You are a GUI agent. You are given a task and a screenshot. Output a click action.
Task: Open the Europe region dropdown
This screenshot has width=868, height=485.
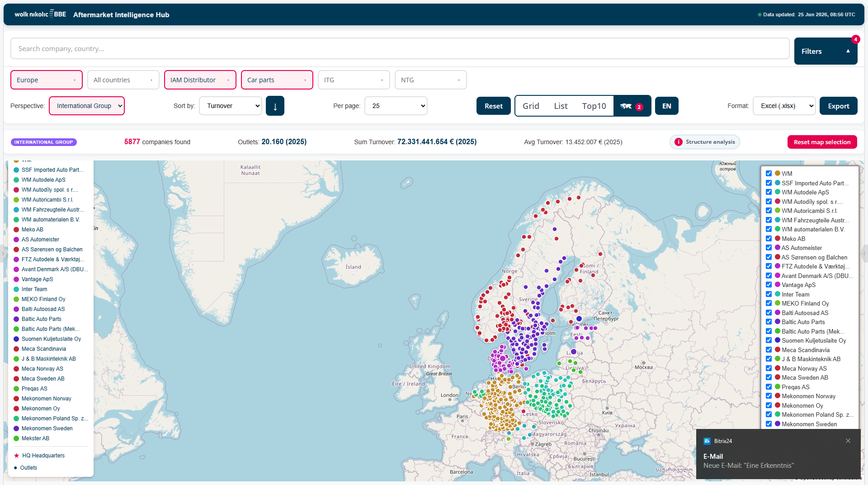click(x=47, y=80)
